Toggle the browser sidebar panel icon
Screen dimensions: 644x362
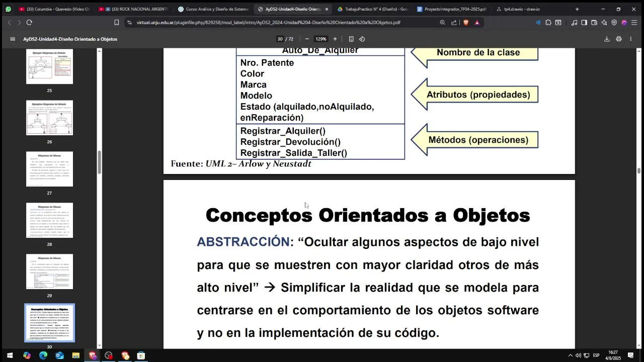click(x=584, y=22)
